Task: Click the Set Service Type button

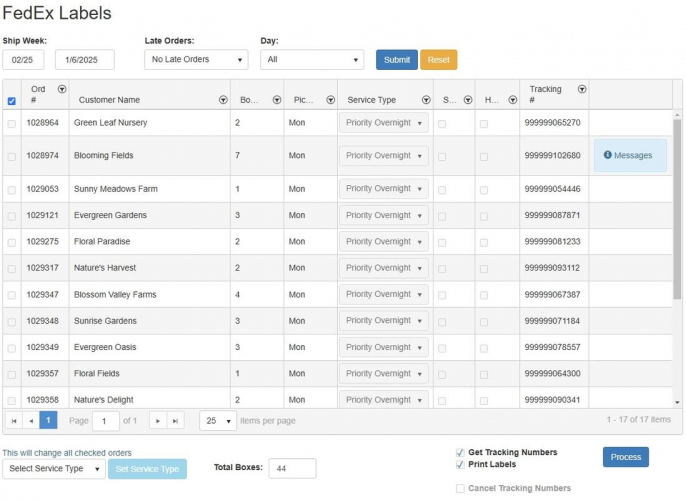Action: [x=147, y=469]
